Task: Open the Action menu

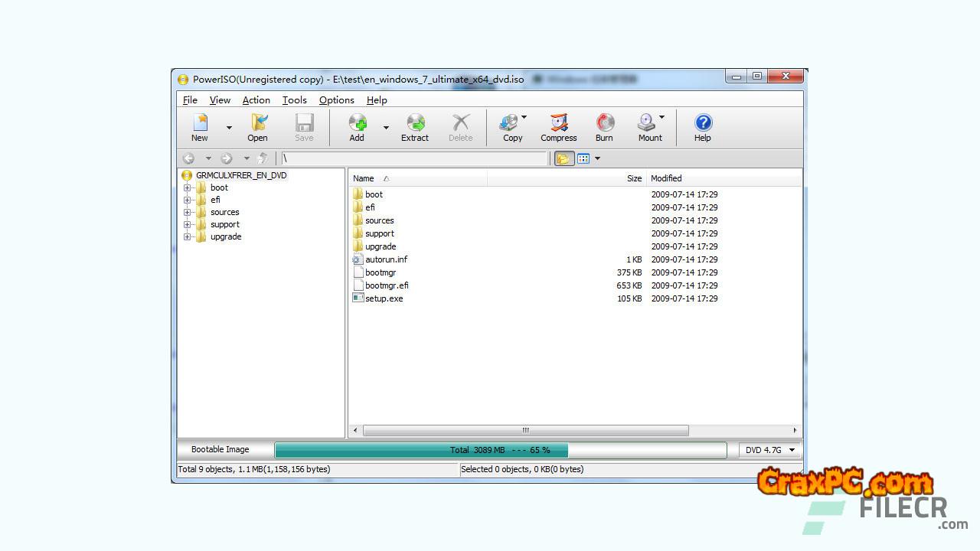Action: 256,100
